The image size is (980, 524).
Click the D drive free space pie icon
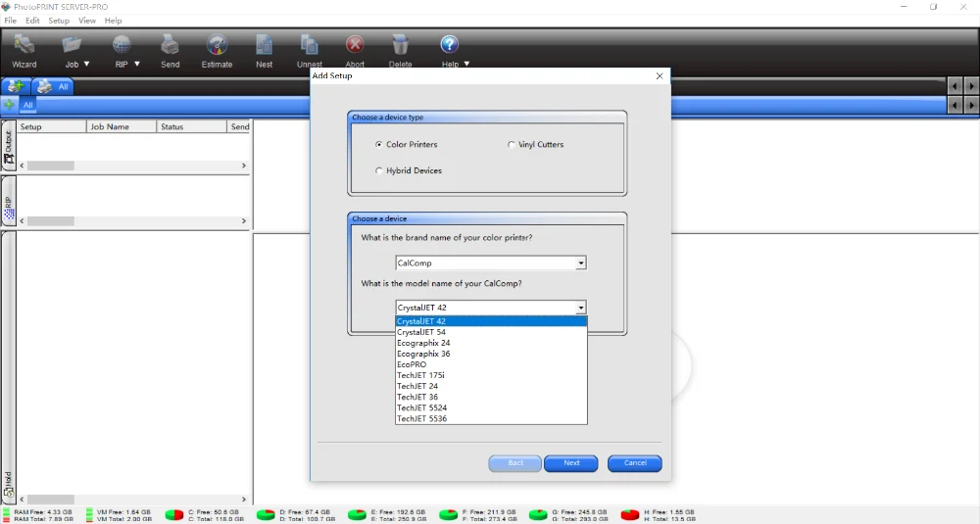click(266, 514)
